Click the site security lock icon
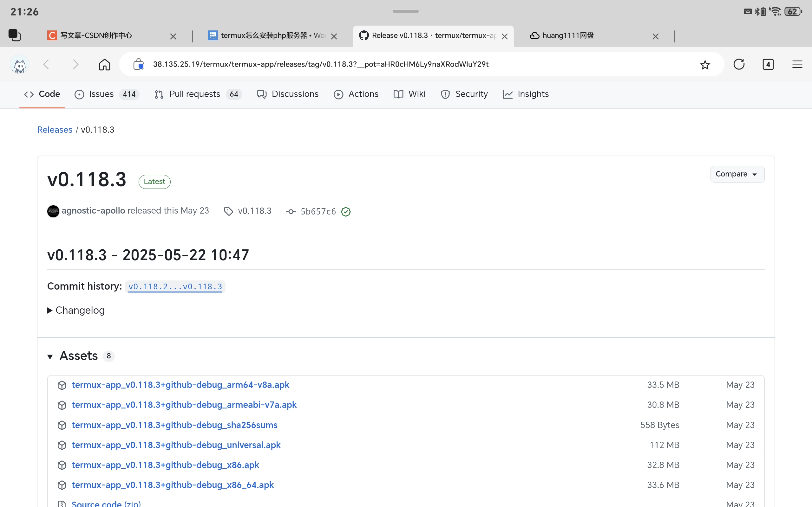The image size is (812, 507). point(138,64)
